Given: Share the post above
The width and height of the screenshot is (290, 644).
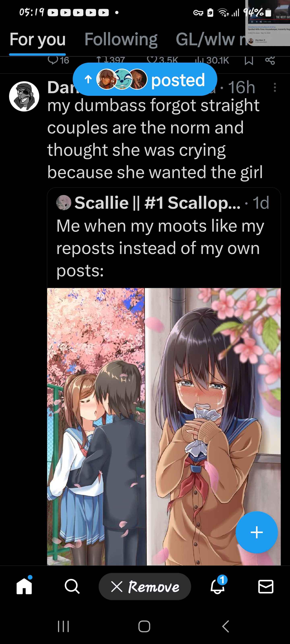Looking at the screenshot, I should (x=270, y=60).
